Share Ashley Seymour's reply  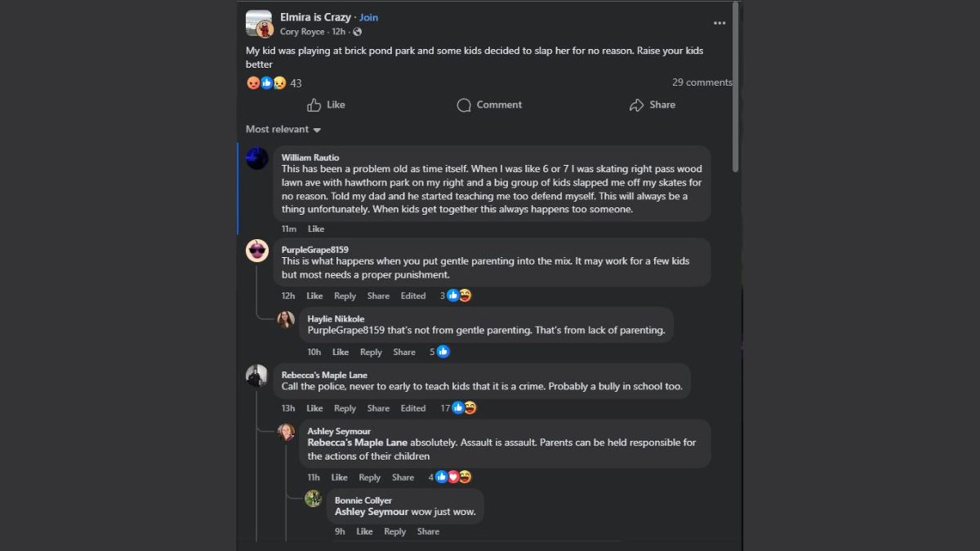tap(403, 478)
